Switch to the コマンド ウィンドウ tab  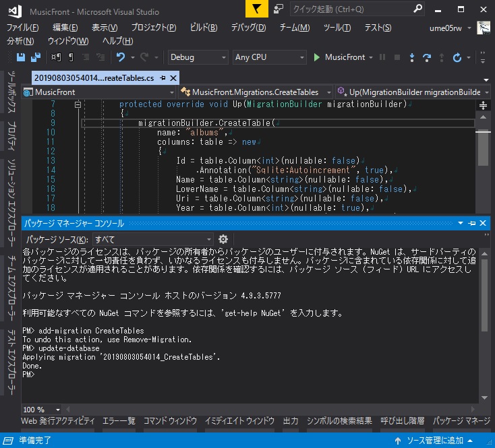click(x=170, y=421)
